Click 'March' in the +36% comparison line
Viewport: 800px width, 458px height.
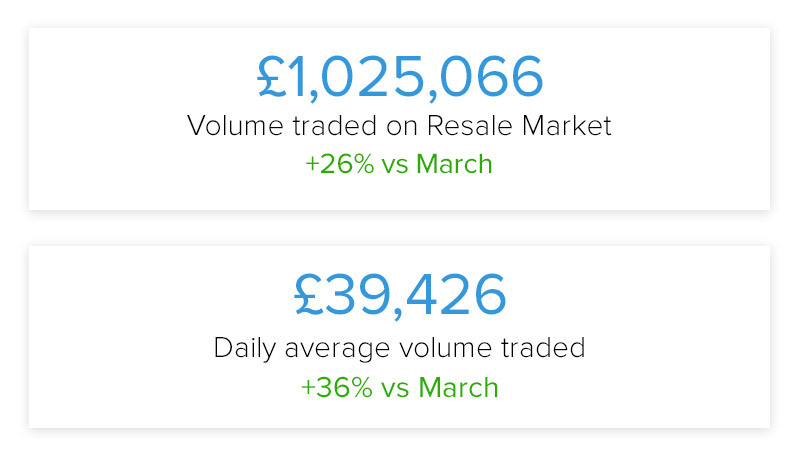pyautogui.click(x=458, y=387)
